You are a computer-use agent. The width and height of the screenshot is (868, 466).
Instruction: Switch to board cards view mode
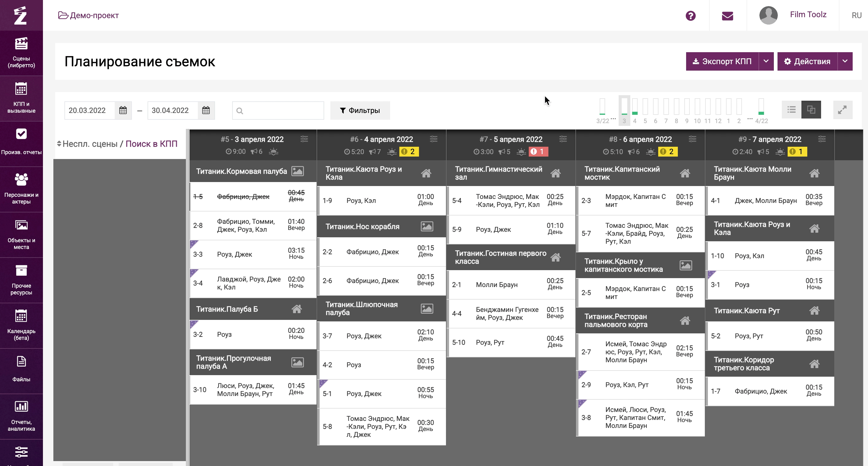811,110
